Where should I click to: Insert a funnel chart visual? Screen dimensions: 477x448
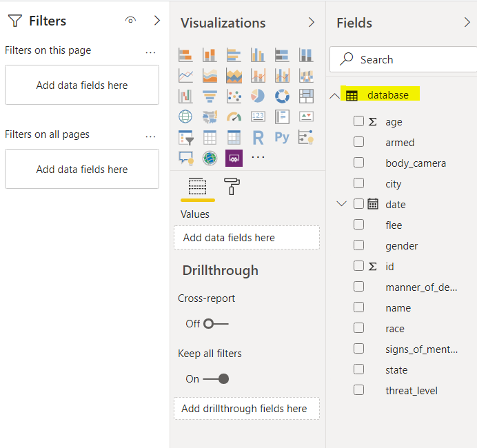[210, 96]
